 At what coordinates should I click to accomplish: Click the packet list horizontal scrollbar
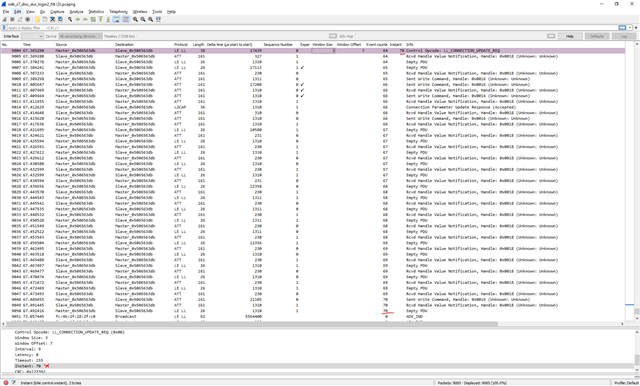point(312,324)
